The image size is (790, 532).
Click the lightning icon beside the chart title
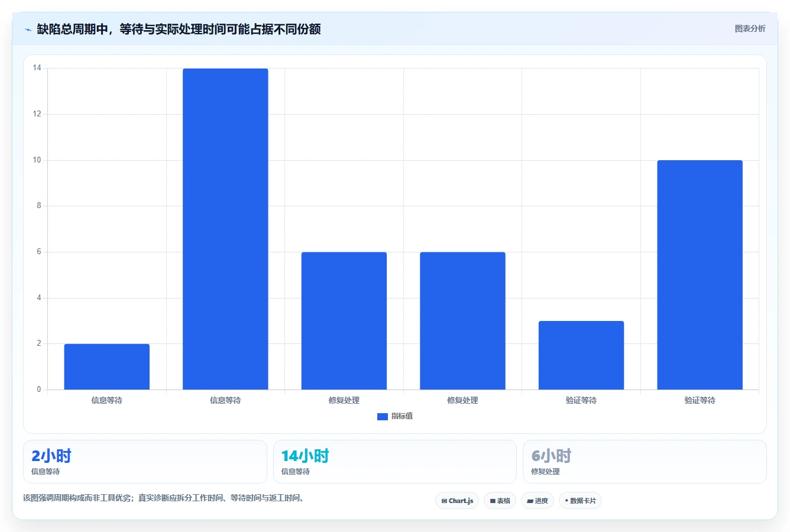point(28,30)
